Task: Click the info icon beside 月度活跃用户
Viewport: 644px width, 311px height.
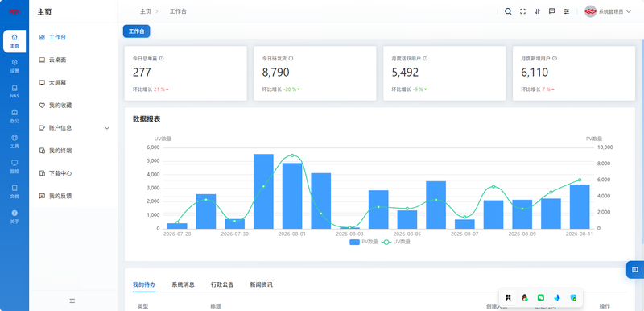Action: point(425,58)
